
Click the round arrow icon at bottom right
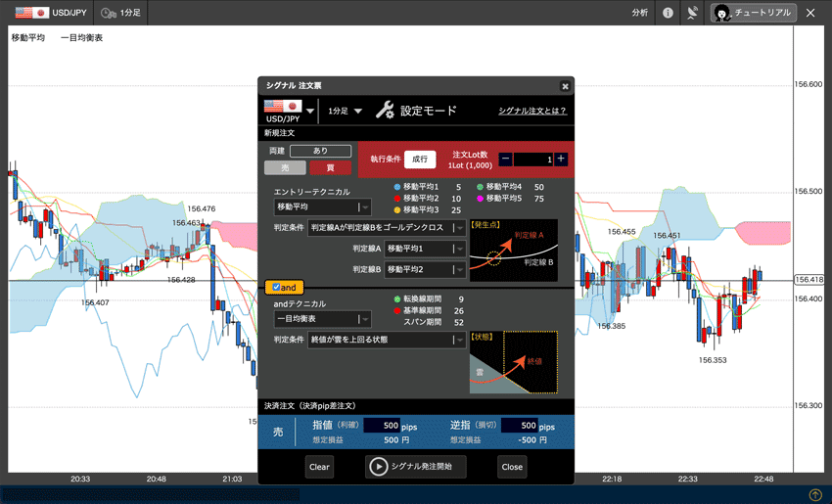pyautogui.click(x=815, y=495)
